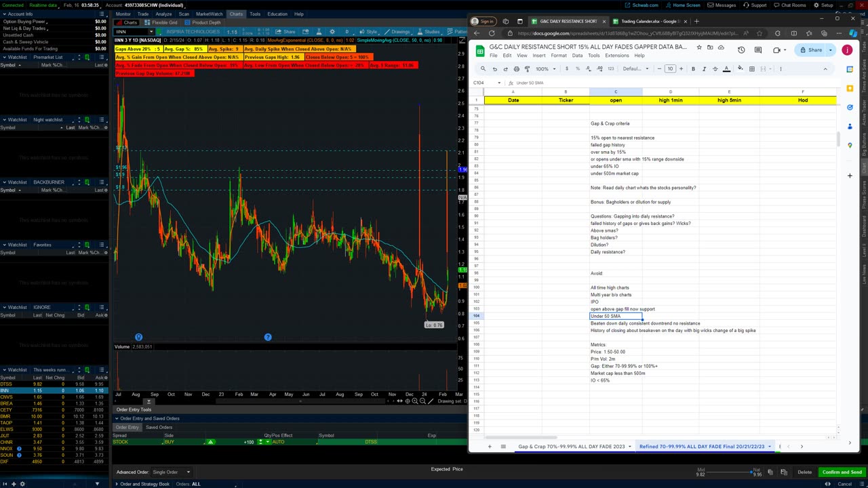The height and width of the screenshot is (488, 868).
Task: Open the chart Style menu
Action: [368, 32]
